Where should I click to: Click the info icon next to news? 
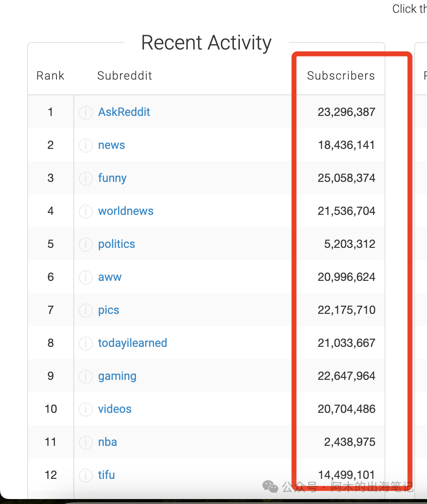point(86,145)
